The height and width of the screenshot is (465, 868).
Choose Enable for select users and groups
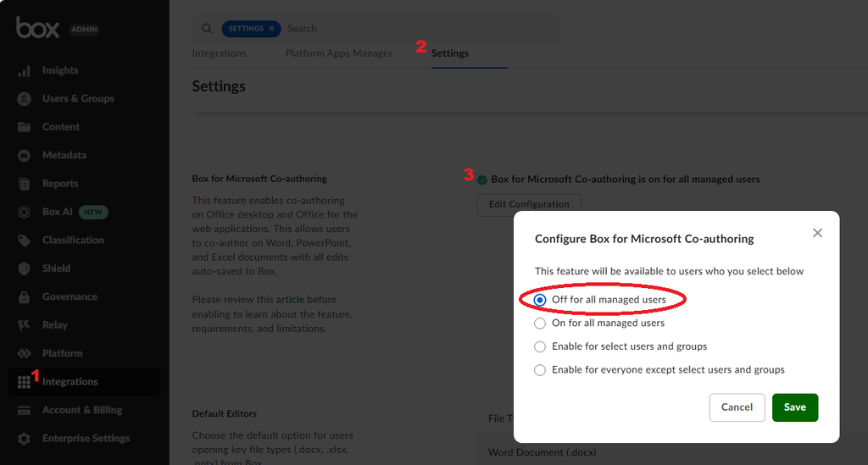[540, 346]
